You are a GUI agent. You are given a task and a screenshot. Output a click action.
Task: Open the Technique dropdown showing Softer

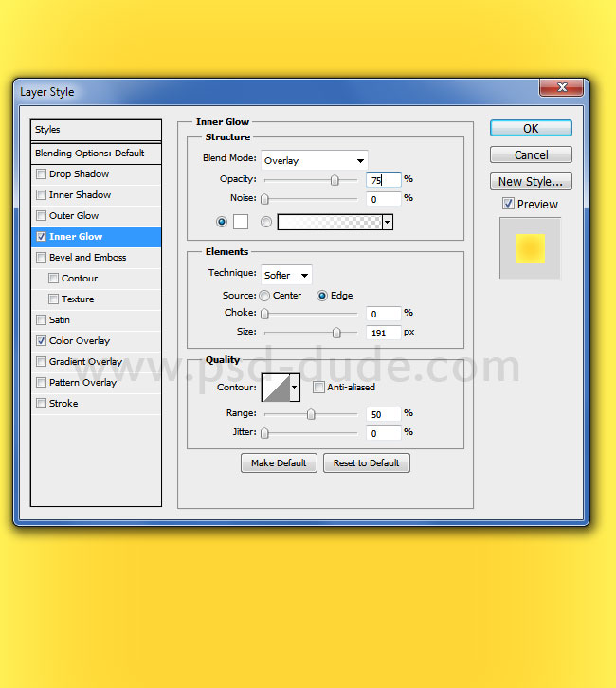286,275
